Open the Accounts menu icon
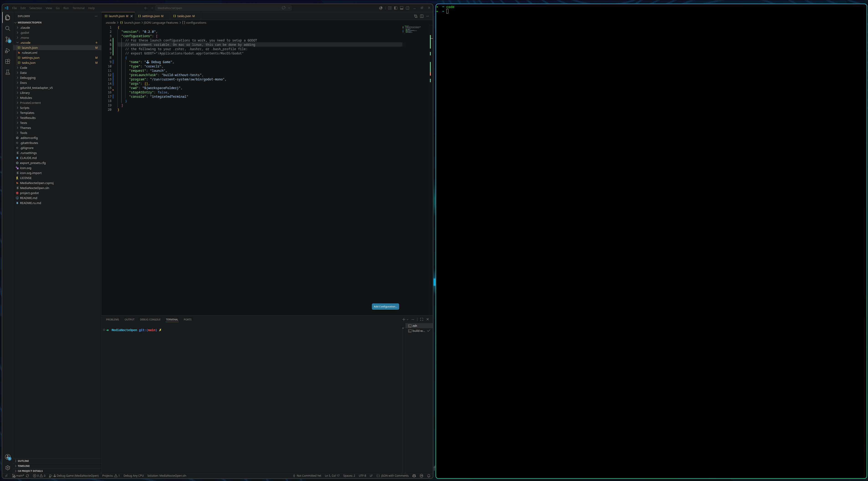The height and width of the screenshot is (481, 868). click(x=8, y=457)
